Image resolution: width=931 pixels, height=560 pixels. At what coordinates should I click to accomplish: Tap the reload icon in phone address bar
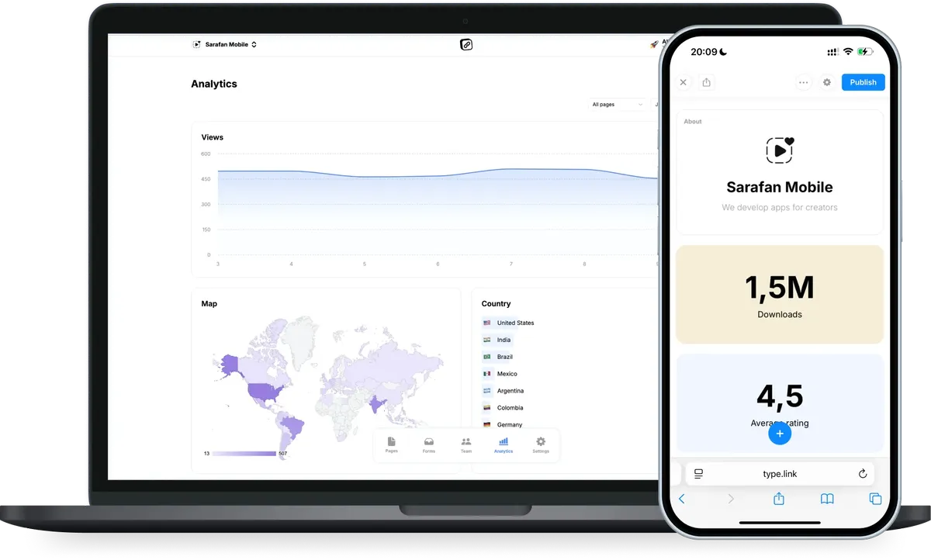pos(862,474)
